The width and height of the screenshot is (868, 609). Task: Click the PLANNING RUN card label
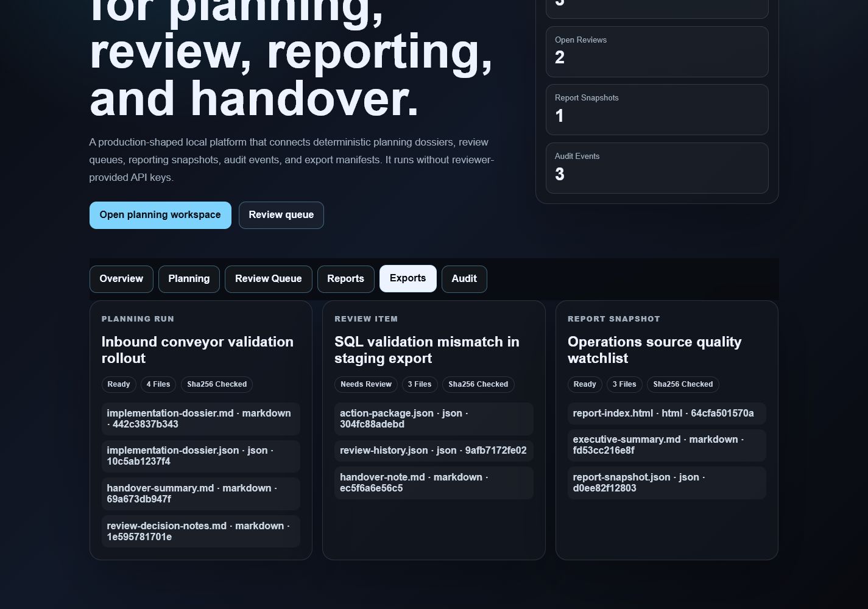(138, 319)
